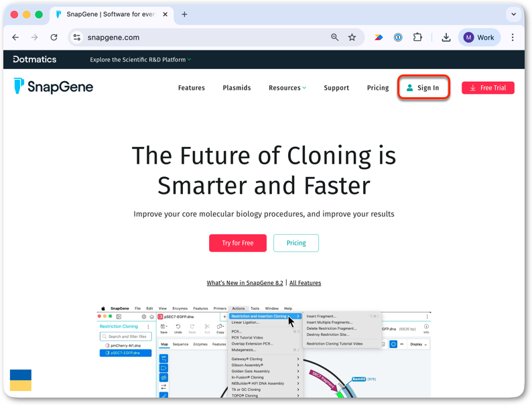Expand the Resources dropdown

pyautogui.click(x=287, y=88)
